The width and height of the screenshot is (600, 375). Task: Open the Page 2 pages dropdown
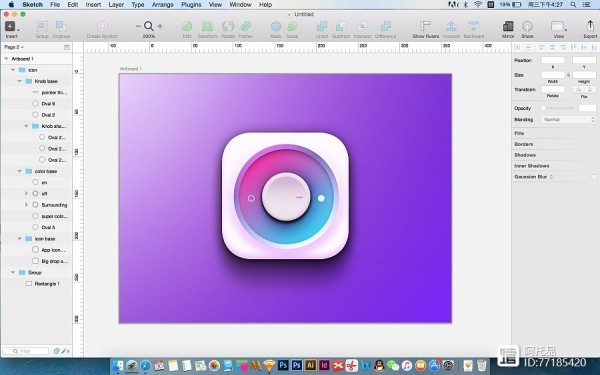14,47
